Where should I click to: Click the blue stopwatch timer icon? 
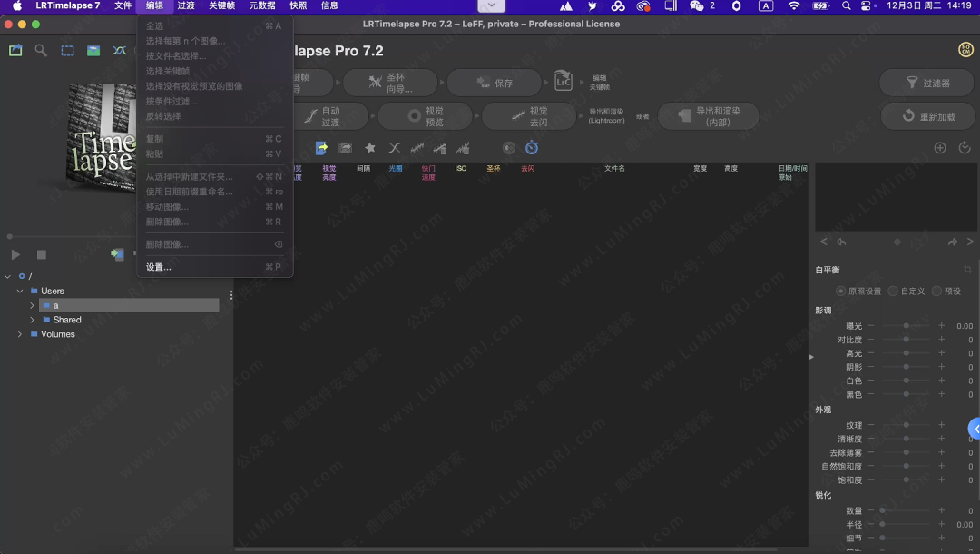[x=532, y=148]
